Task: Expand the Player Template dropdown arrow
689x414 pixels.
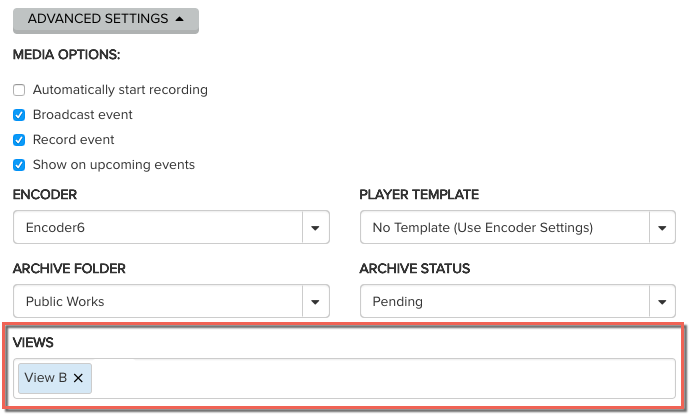Action: click(x=662, y=228)
